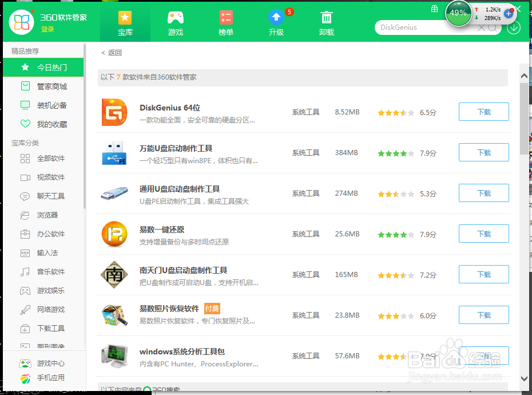Click the 360软件管家 logo icon

[x=21, y=22]
